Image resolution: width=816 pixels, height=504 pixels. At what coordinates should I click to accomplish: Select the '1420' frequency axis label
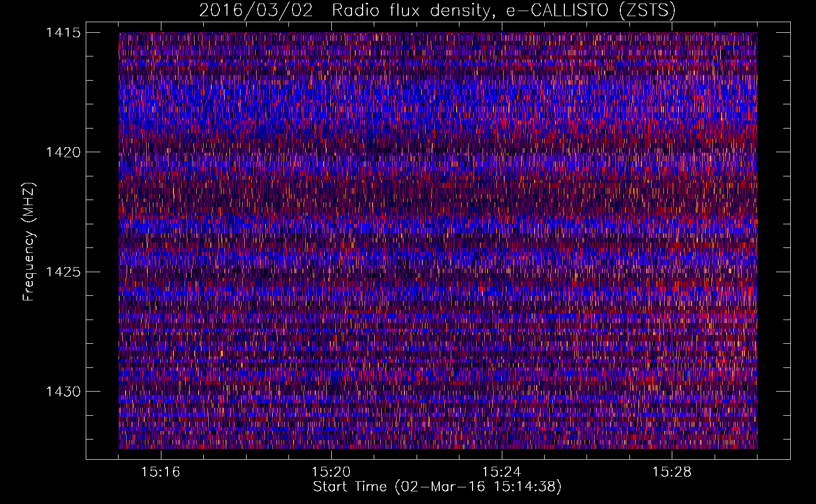pyautogui.click(x=63, y=152)
